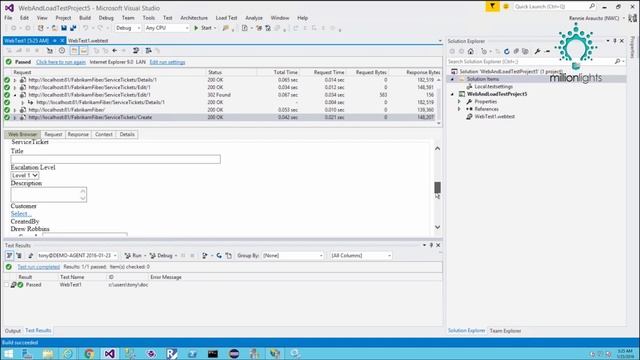Viewport: 640px width, 360px height.
Task: Click the feedback smiley icon in title bar
Action: [x=506, y=7]
